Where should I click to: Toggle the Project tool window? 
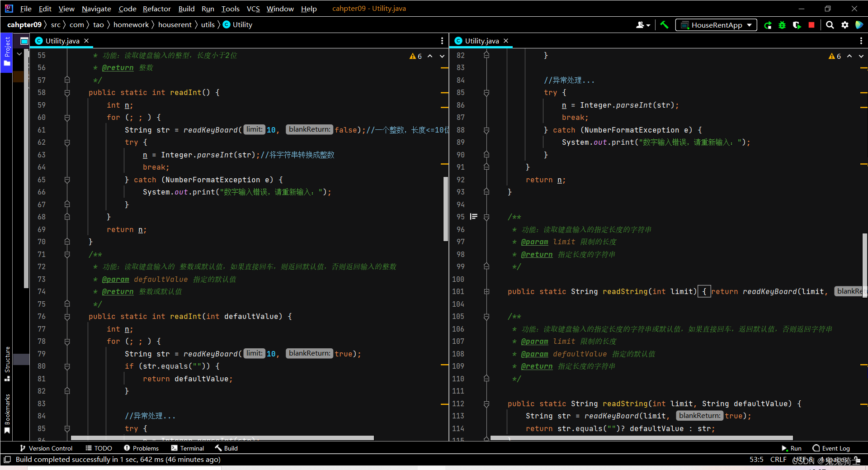7,51
